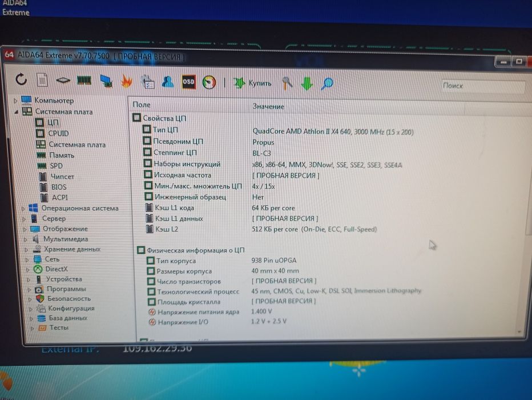Open the memory module benchmark icon

coord(84,81)
